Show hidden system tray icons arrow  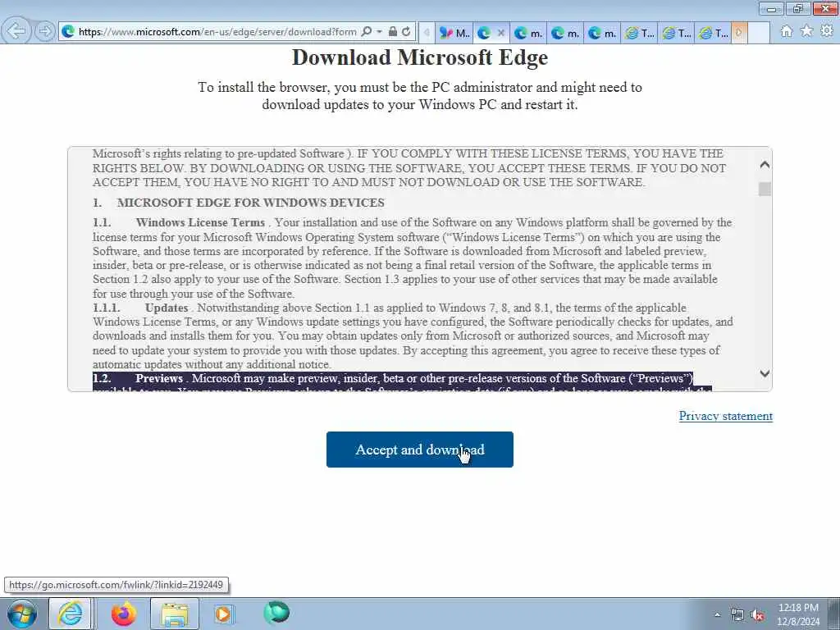[717, 615]
